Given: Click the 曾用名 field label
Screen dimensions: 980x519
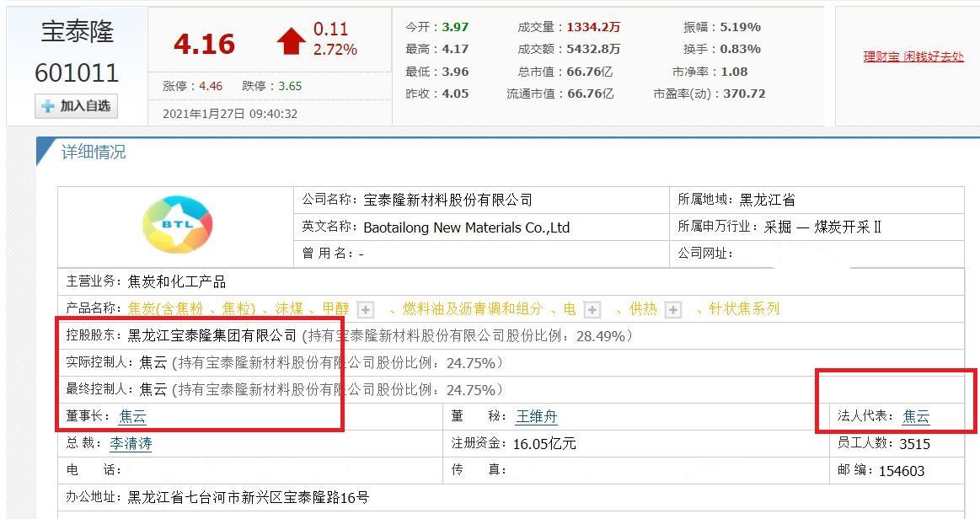Looking at the screenshot, I should [x=328, y=254].
